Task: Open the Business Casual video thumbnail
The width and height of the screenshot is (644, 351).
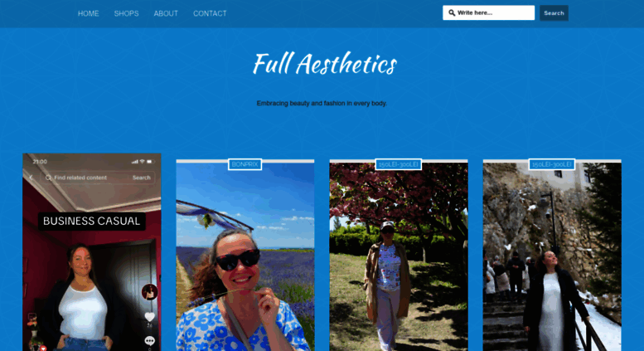Action: (92, 252)
